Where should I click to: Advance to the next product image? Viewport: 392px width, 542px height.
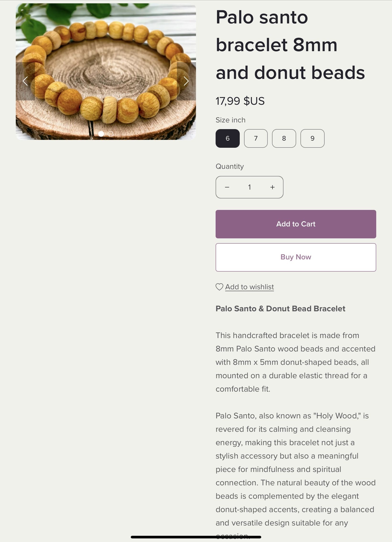coord(186,81)
